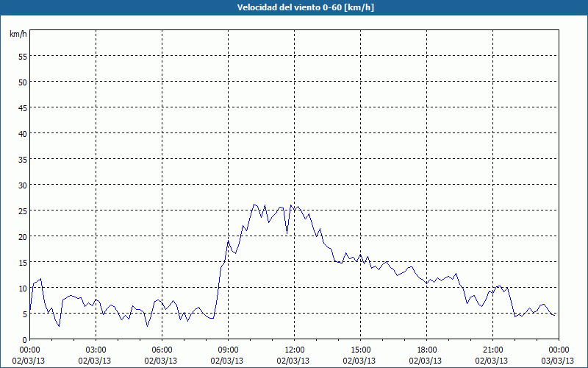This screenshot has height=368, width=588.
Task: Click the 15:00 time axis label
Action: click(x=361, y=350)
